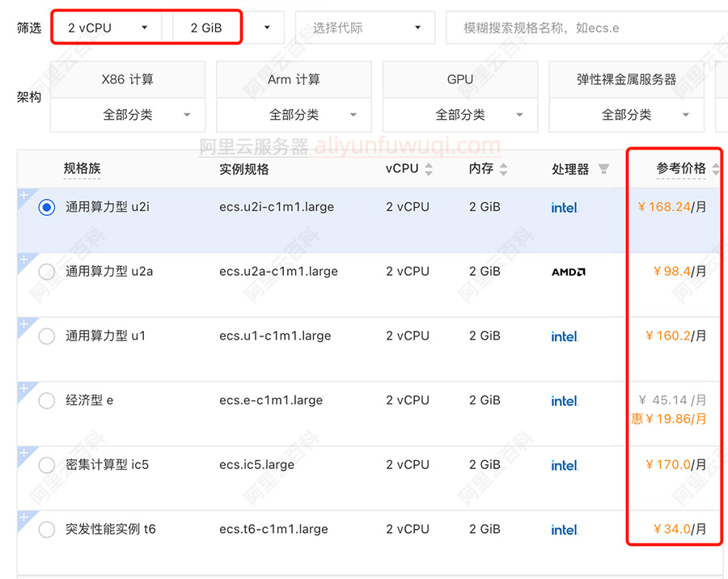
Task: Open the 处理器 column filter icon
Action: [x=603, y=169]
